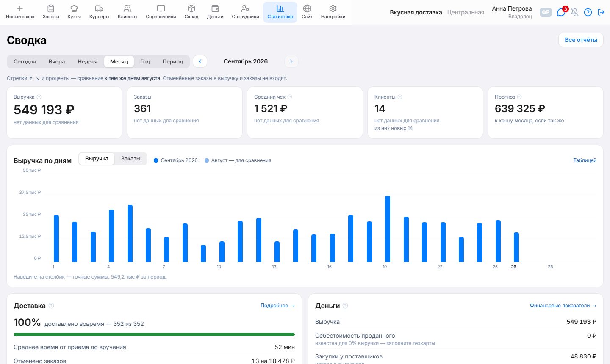The height and width of the screenshot is (364, 610).
Task: Create a new order with Новый заказ
Action: pyautogui.click(x=20, y=12)
